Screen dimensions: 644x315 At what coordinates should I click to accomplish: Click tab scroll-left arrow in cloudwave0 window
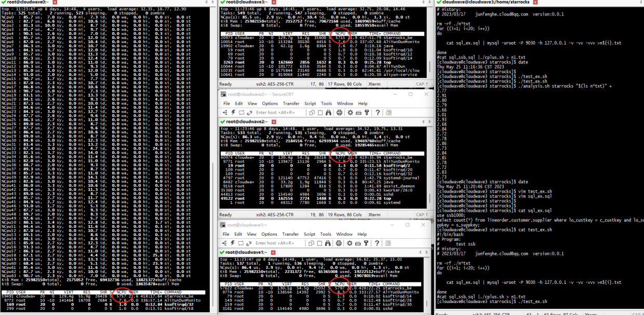(206, 2)
